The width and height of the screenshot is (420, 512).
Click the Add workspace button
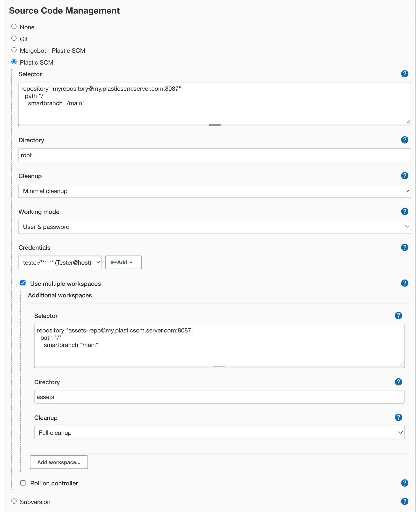pyautogui.click(x=59, y=462)
